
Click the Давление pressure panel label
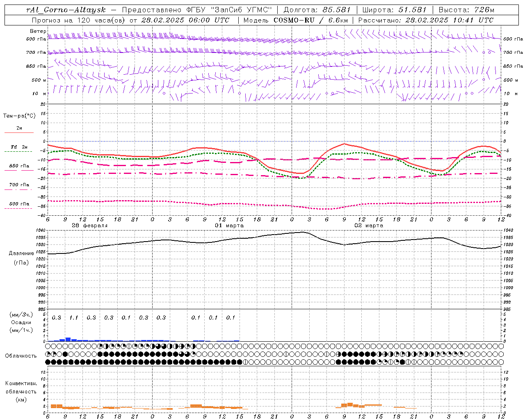[x=21, y=253]
